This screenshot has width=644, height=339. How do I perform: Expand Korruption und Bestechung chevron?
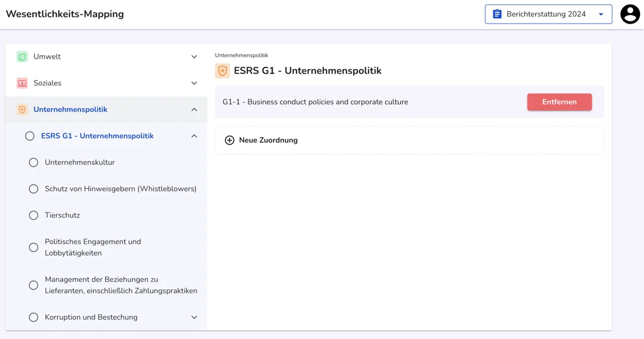(194, 317)
